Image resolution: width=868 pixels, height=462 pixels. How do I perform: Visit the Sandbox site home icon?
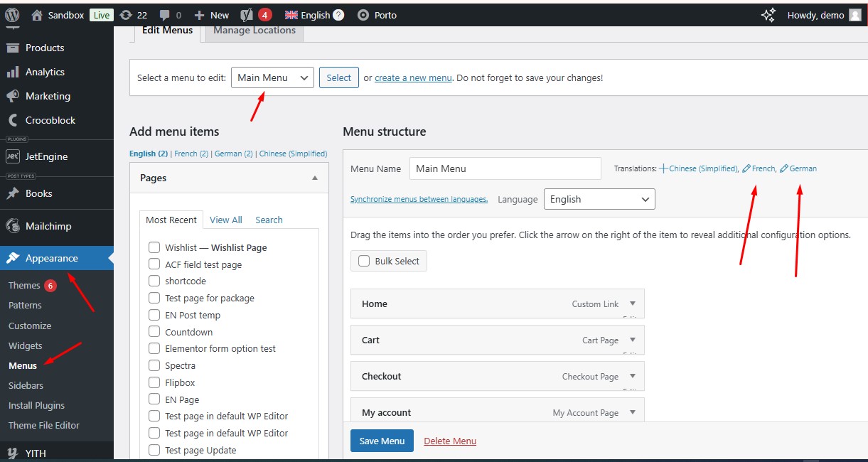(37, 15)
